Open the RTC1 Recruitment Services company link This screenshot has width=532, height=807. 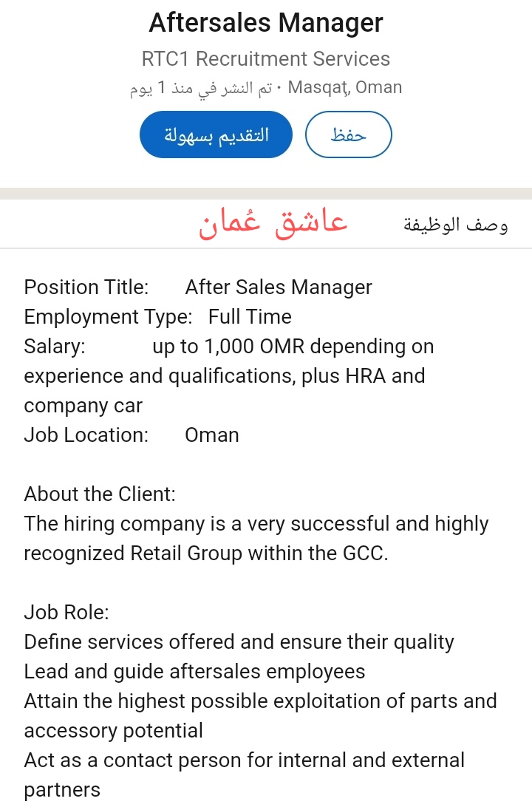(x=266, y=59)
